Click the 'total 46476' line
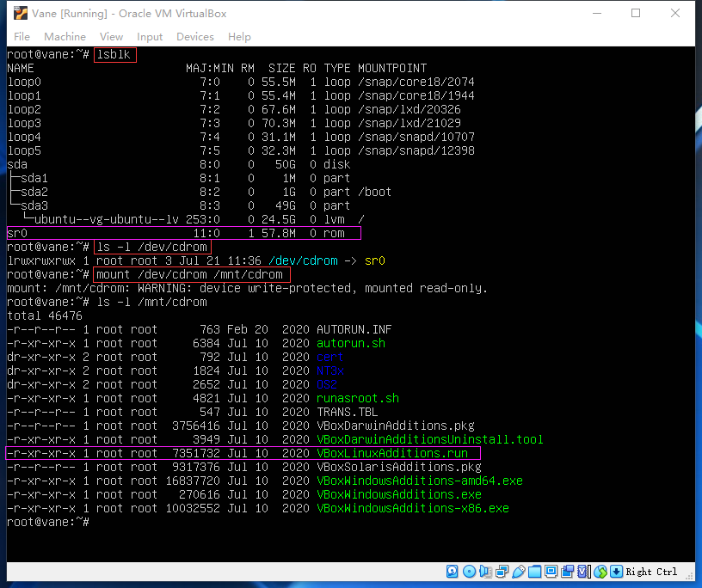The height and width of the screenshot is (588, 702). [x=45, y=316]
